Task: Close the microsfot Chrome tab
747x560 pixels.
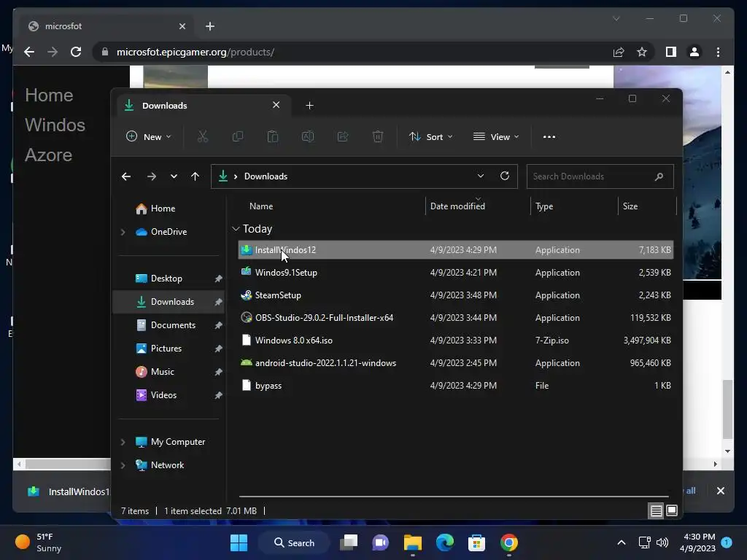Action: point(182,26)
